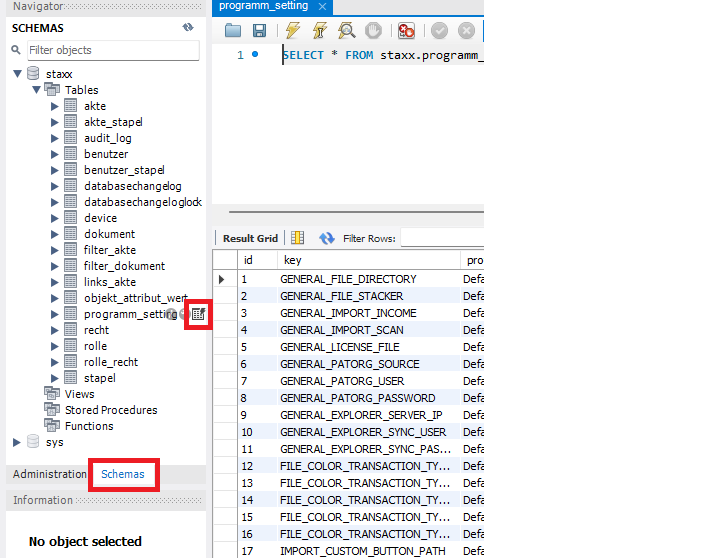Expand the sys schema node

pos(17,442)
